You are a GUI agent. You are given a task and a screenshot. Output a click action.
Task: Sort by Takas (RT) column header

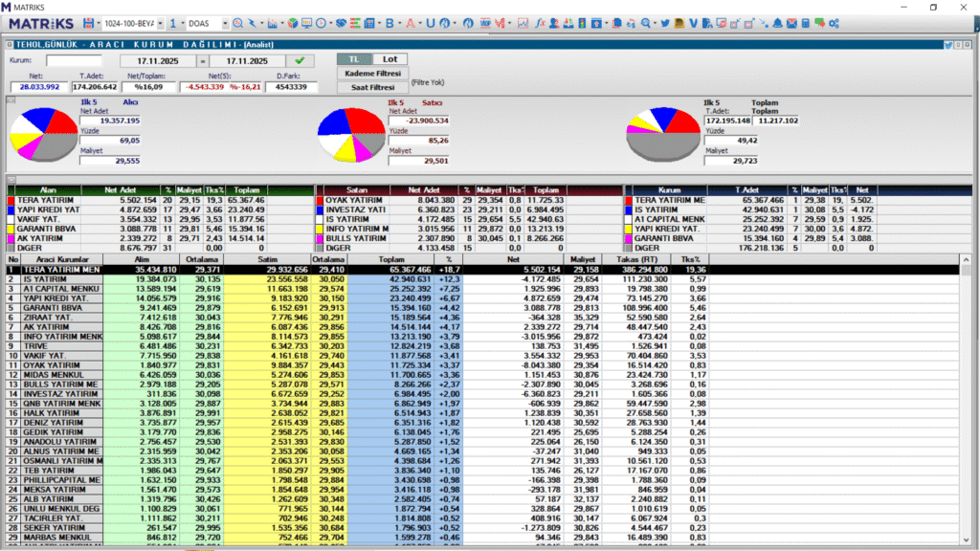click(636, 259)
